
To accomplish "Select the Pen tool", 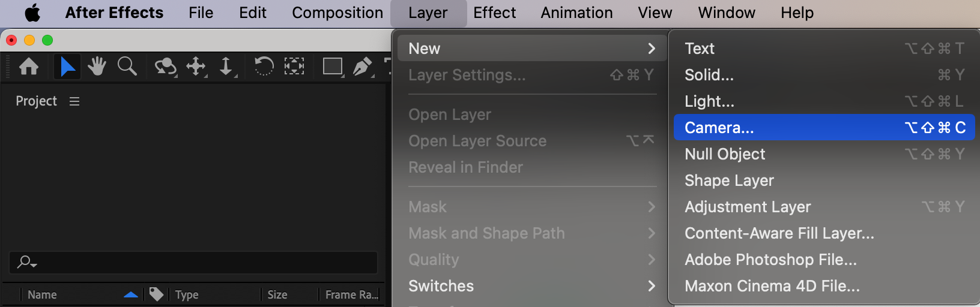I will pos(363,67).
